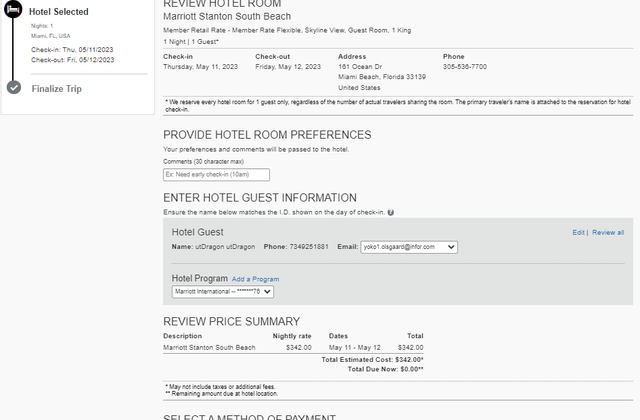
Task: Expand the Hotel Program Marriott International dropdown
Action: click(x=223, y=292)
